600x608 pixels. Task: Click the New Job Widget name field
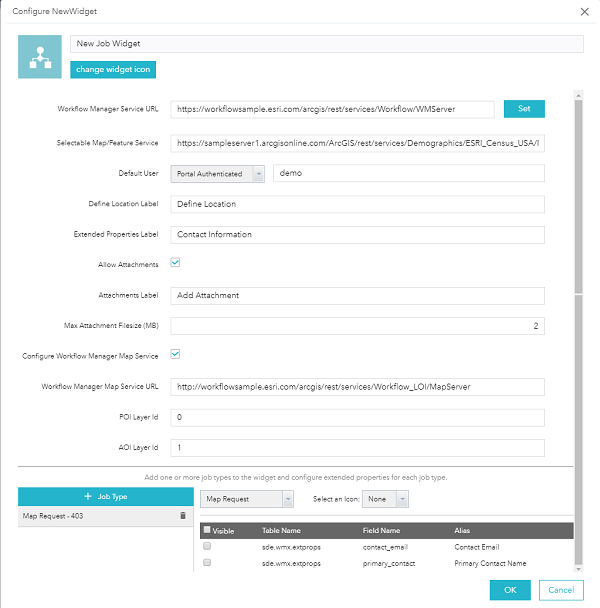(326, 44)
